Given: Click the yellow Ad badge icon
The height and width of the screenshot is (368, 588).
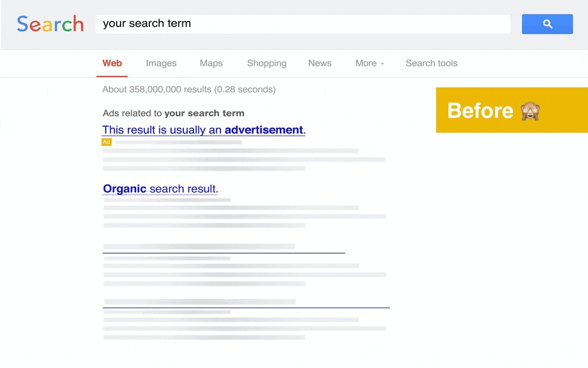Looking at the screenshot, I should pyautogui.click(x=106, y=142).
